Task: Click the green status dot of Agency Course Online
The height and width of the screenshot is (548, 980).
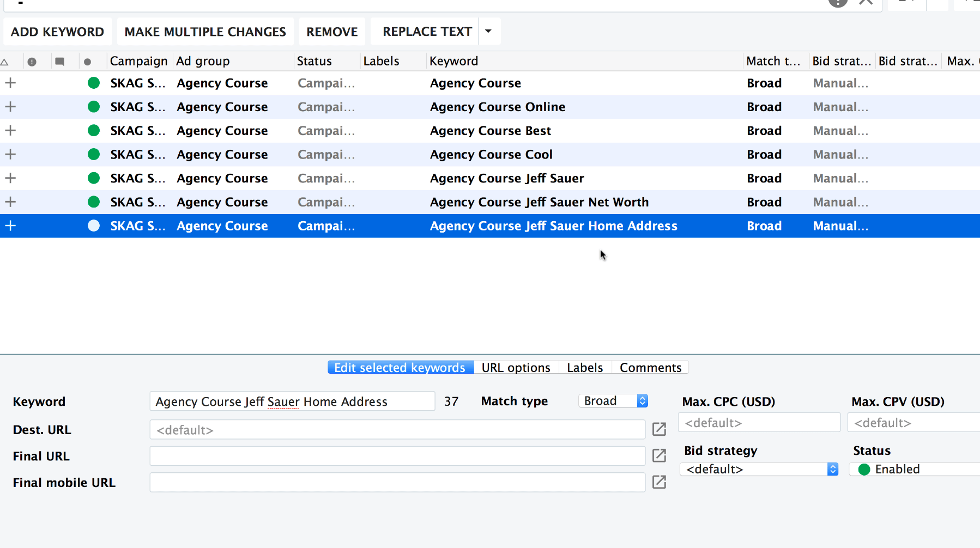Action: point(94,107)
